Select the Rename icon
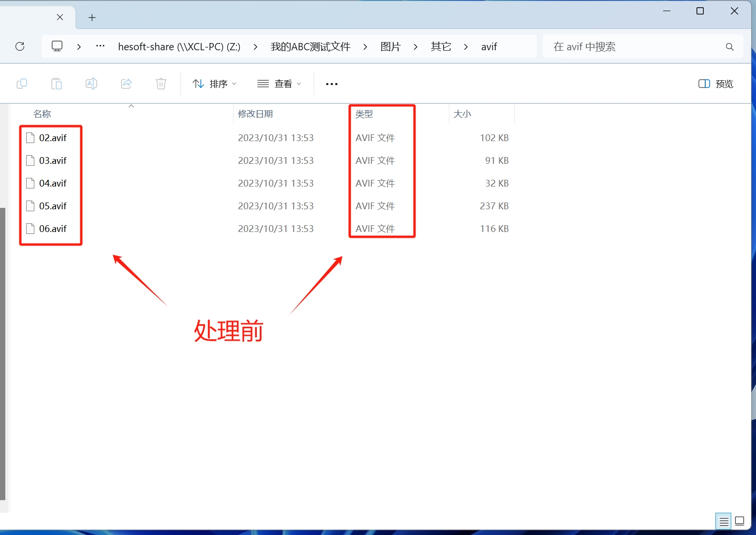The image size is (756, 535). pyautogui.click(x=91, y=83)
